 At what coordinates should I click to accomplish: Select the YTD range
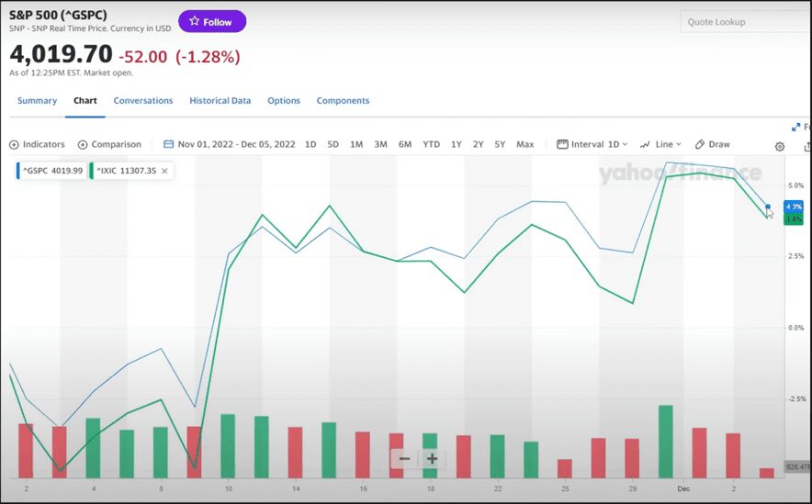[431, 144]
